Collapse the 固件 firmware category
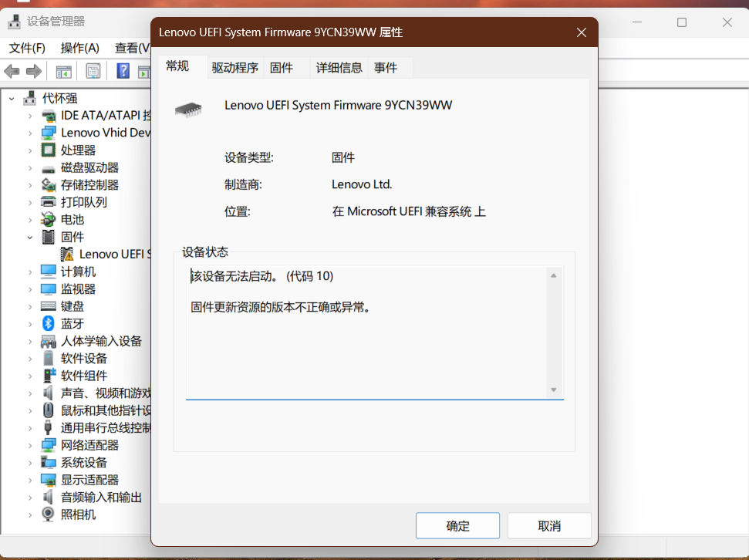Image resolution: width=749 pixels, height=560 pixels. [30, 237]
